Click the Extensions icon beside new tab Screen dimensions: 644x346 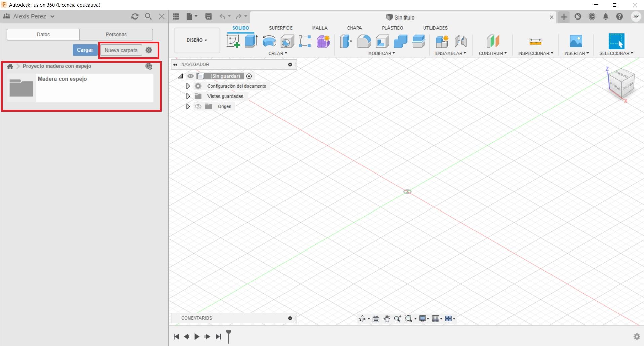(578, 16)
